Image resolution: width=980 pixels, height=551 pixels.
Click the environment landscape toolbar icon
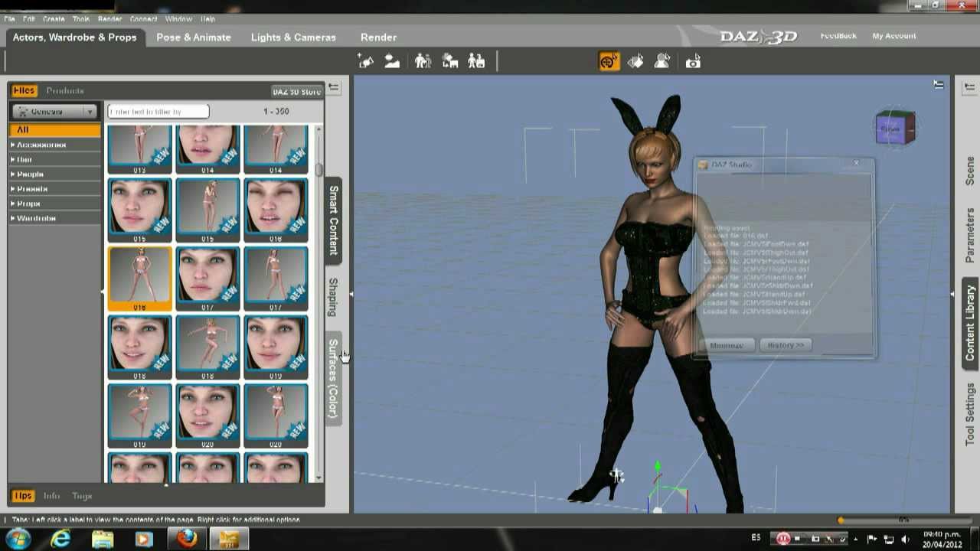(392, 61)
